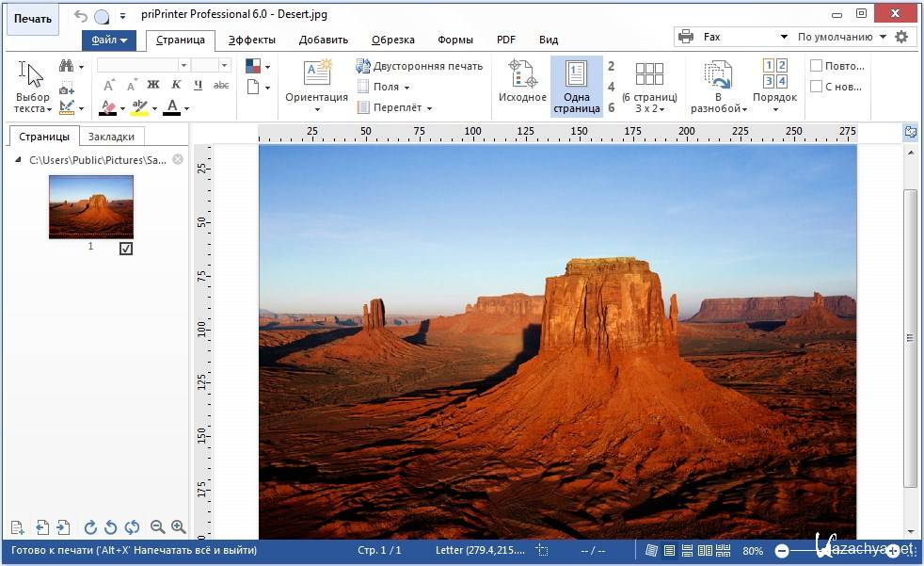924x566 pixels.
Task: Click the zoom in magnifier icon
Action: pyautogui.click(x=178, y=527)
